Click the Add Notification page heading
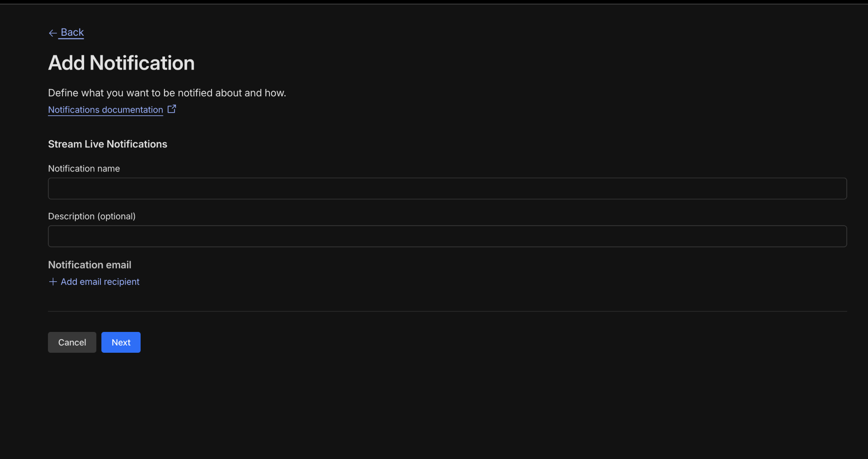The height and width of the screenshot is (459, 868). [121, 63]
